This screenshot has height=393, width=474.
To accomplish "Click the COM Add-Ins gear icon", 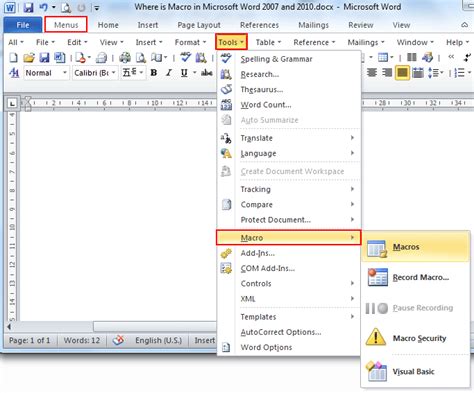I will [226, 268].
